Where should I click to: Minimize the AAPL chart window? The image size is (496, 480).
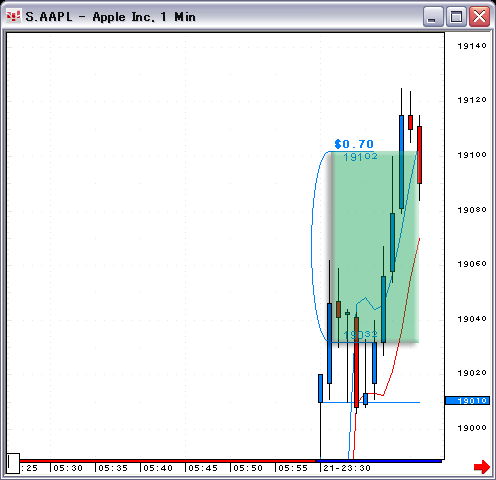(x=433, y=16)
